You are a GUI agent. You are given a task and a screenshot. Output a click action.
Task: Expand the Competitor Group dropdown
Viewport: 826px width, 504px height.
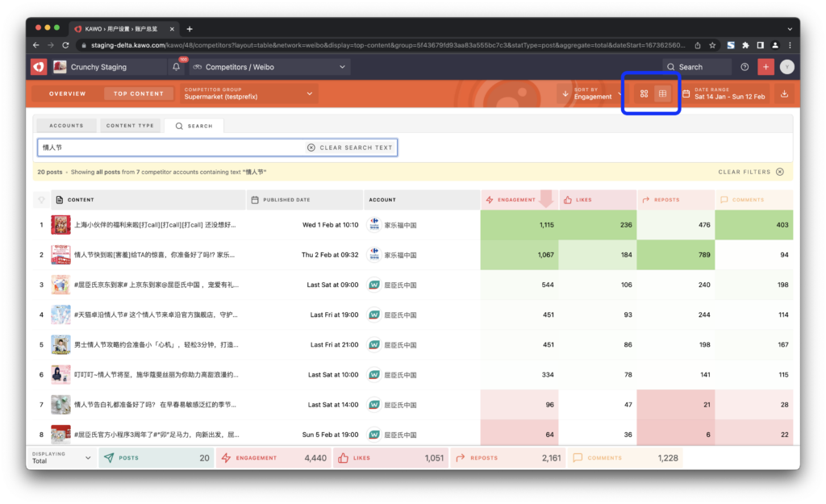[248, 94]
